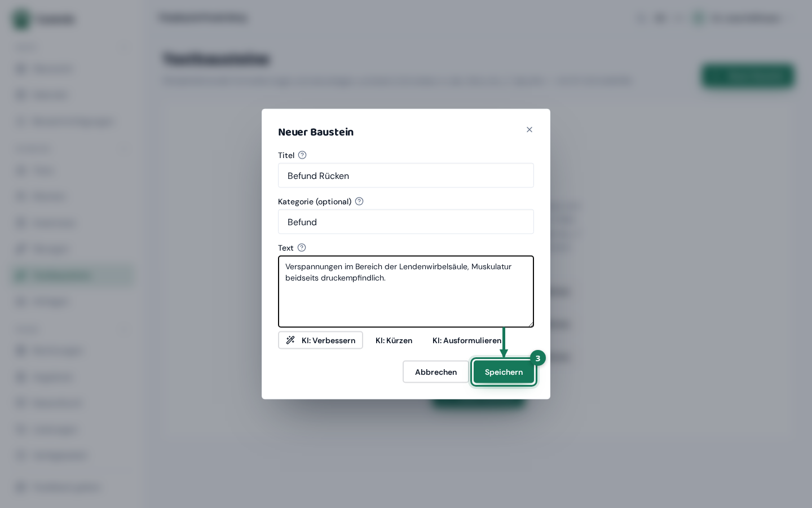Elaborate the text via KI: Ausformulieren
The height and width of the screenshot is (508, 812).
pos(467,340)
